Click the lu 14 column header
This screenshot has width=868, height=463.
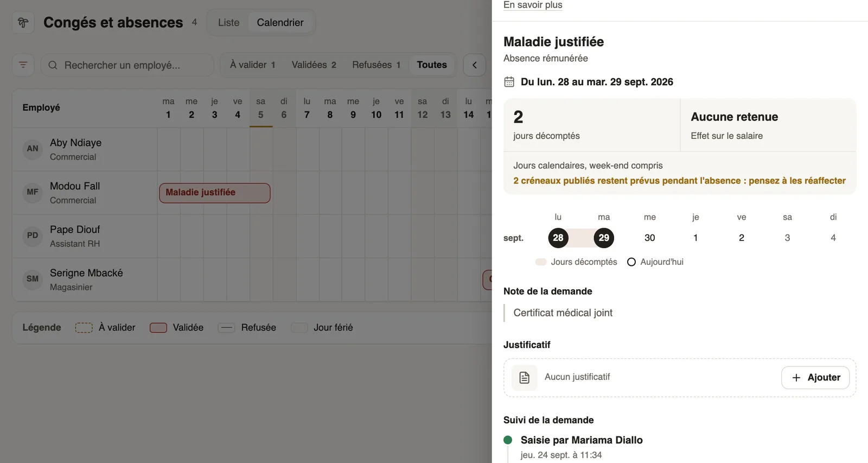(x=469, y=108)
